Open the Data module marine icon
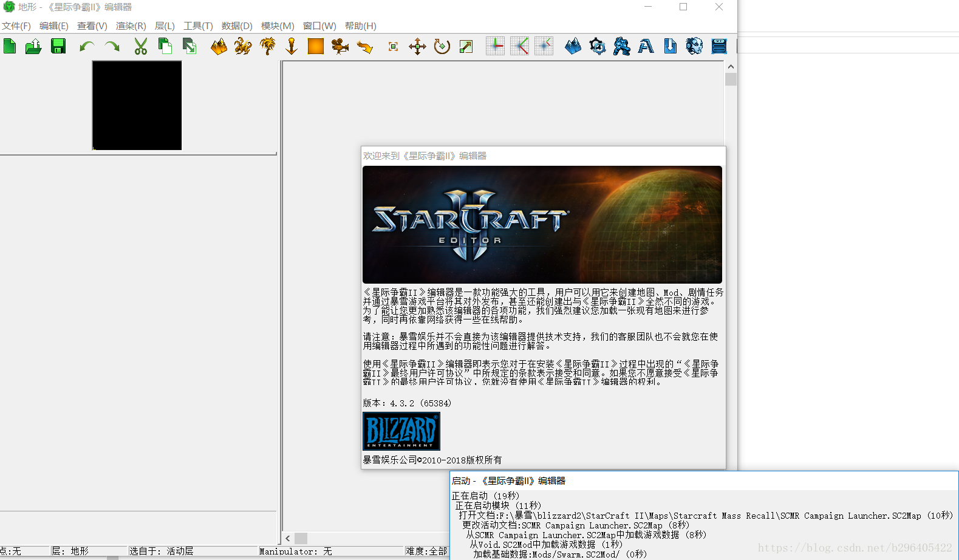Image resolution: width=959 pixels, height=560 pixels. click(622, 46)
